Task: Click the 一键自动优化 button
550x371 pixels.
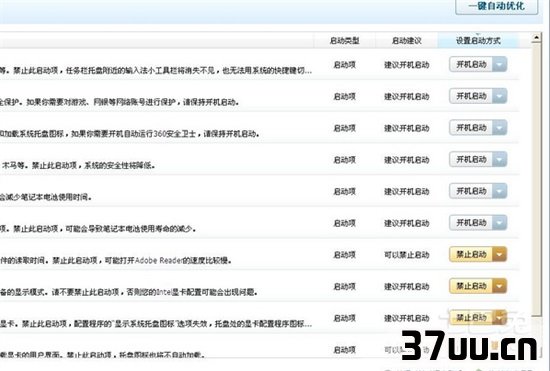Action: (496, 6)
